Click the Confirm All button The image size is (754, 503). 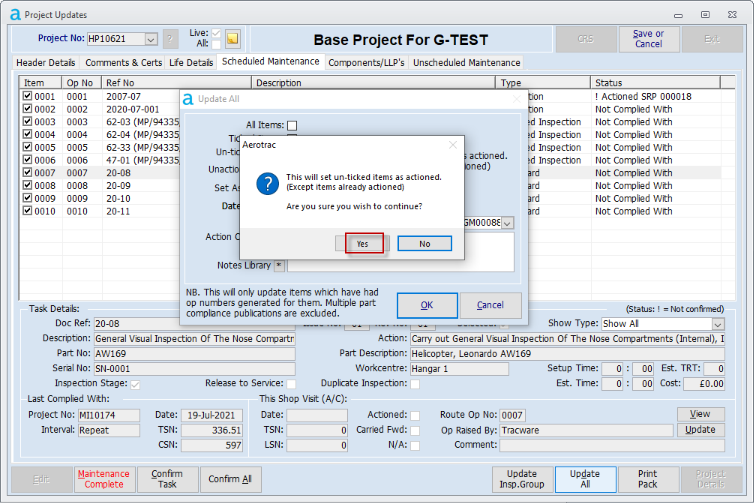(x=230, y=479)
